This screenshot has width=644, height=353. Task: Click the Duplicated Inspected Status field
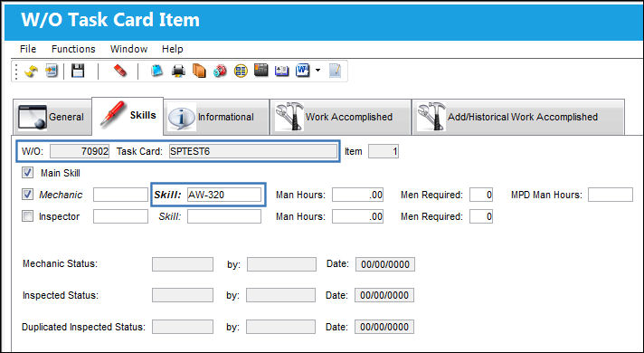(x=183, y=327)
